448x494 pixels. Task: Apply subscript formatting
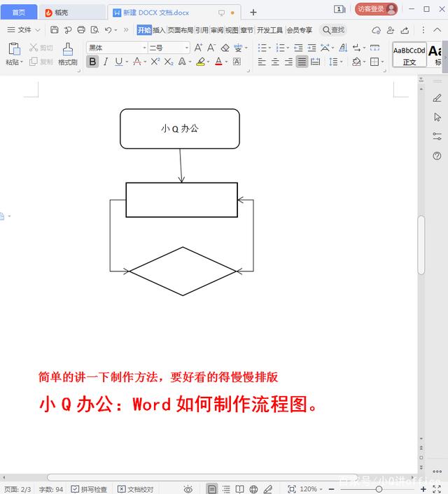click(169, 62)
